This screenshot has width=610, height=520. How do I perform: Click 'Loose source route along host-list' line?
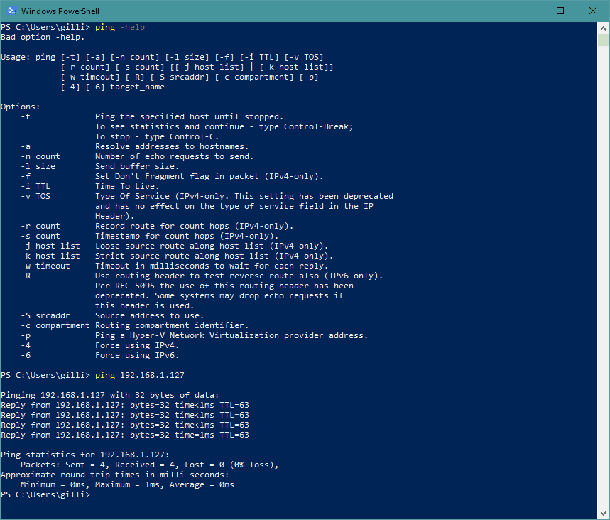click(x=212, y=246)
